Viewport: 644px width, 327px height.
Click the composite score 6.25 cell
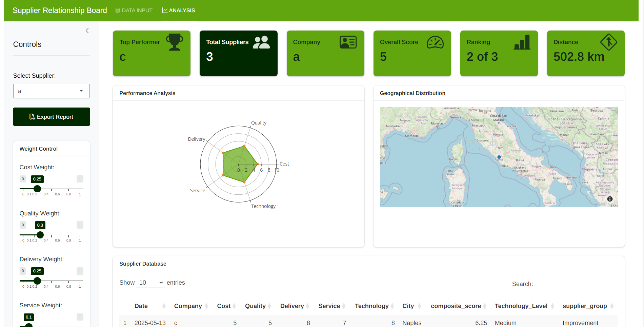[x=481, y=323]
